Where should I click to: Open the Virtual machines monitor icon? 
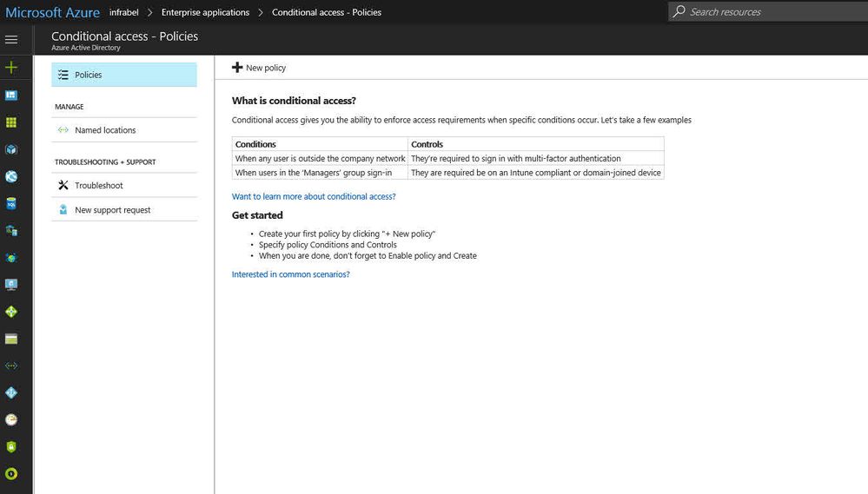(11, 285)
